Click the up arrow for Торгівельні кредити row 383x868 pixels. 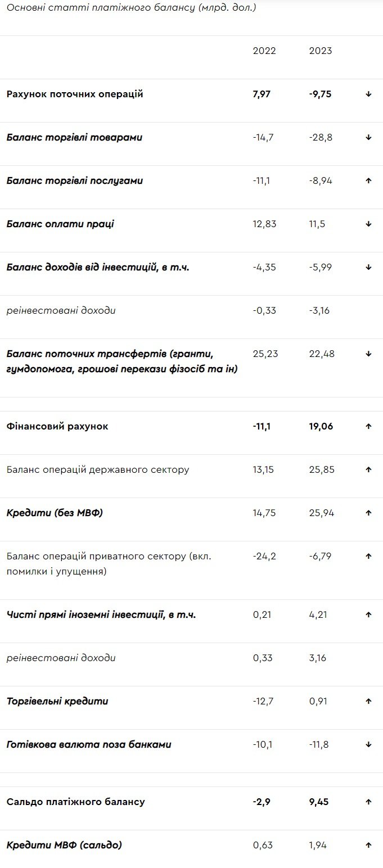pos(368,702)
